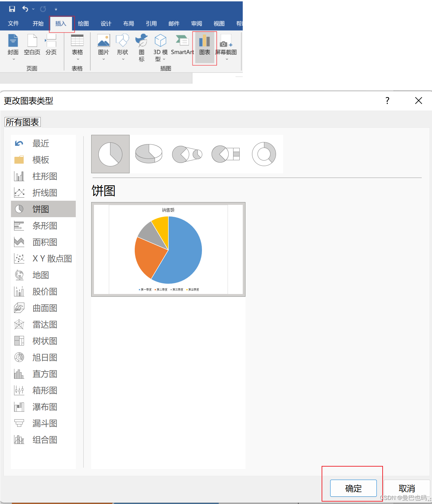Screen dimensions: 432x504
Task: Select 股价图 chart category
Action: (44, 291)
